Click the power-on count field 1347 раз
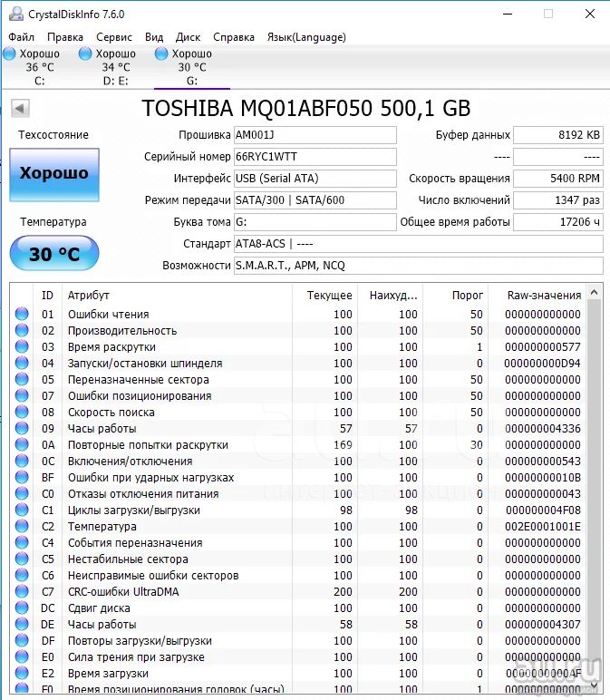610x700 pixels. pyautogui.click(x=558, y=200)
